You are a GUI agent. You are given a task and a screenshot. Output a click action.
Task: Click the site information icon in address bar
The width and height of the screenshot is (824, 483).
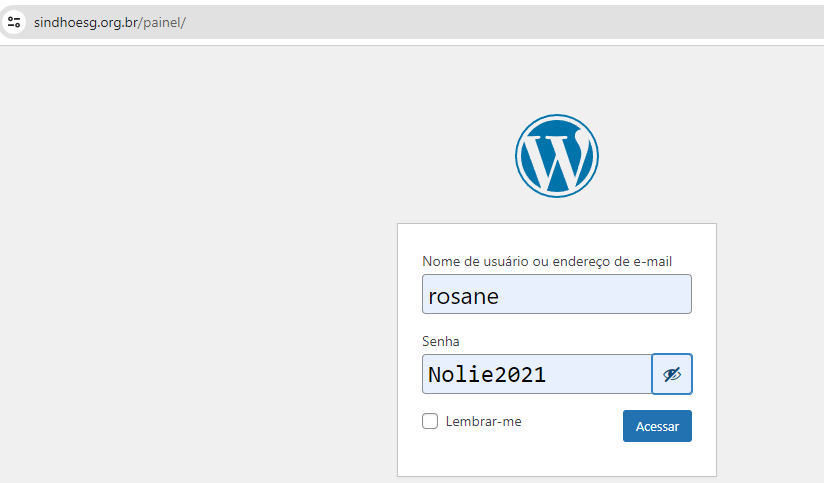click(14, 22)
